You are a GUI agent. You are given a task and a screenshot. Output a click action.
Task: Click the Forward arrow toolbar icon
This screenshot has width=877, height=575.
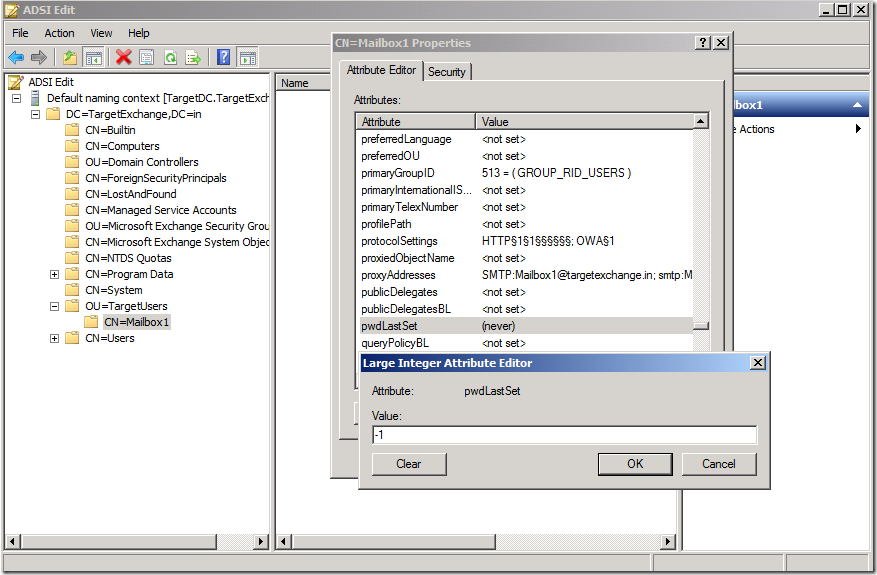[x=39, y=57]
